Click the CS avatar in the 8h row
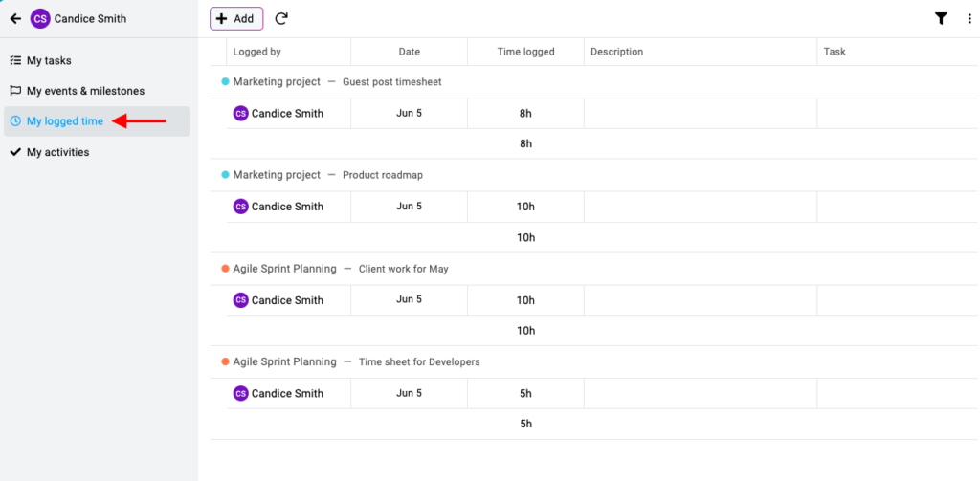Screen dimensions: 980x481 241,113
